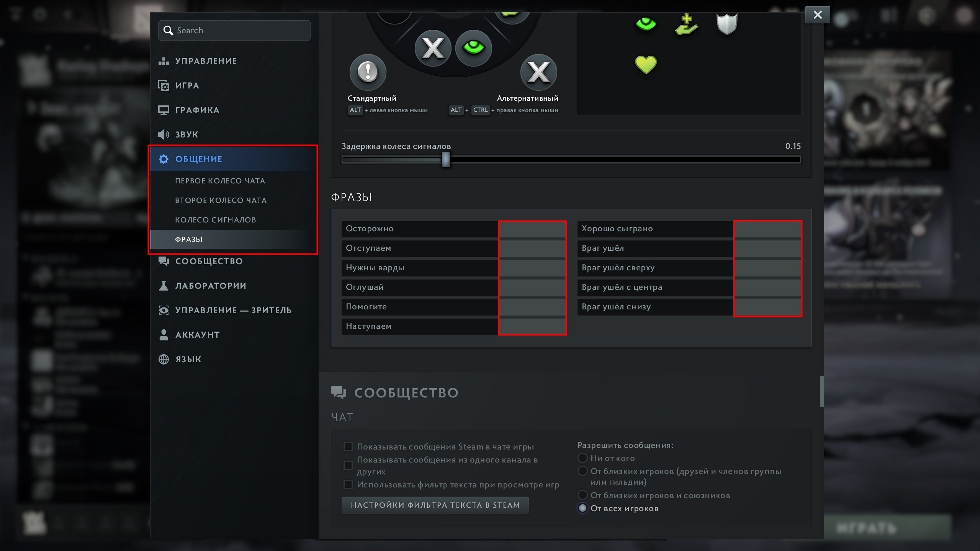Image resolution: width=980 pixels, height=551 pixels.
Task: Open Графика settings via monitor icon
Action: click(x=164, y=110)
